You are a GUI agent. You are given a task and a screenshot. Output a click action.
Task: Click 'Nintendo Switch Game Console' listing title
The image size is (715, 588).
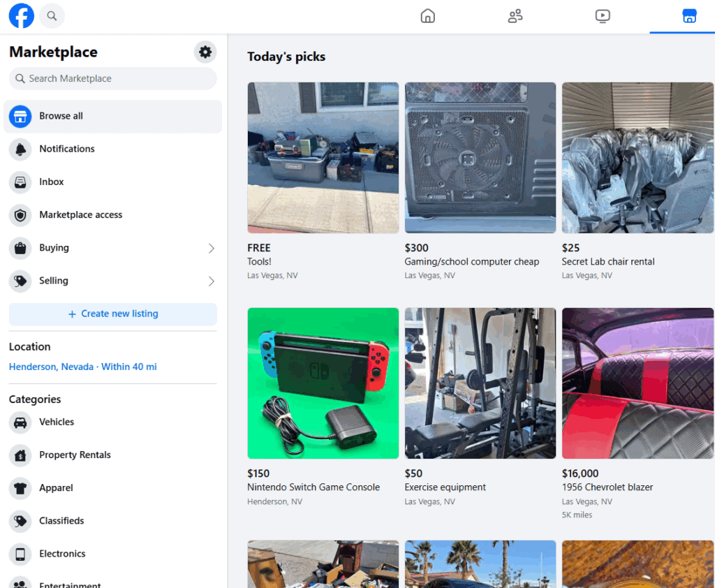point(314,487)
